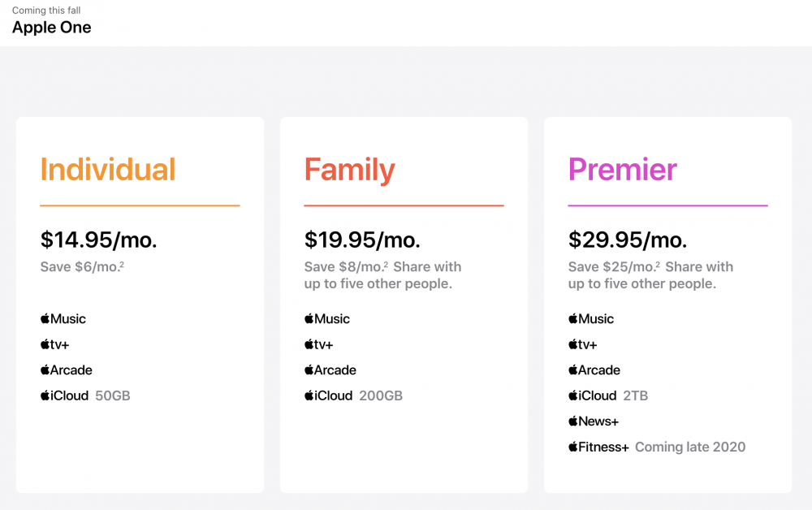The image size is (812, 510).
Task: Select the Family plan heading
Action: 350,170
